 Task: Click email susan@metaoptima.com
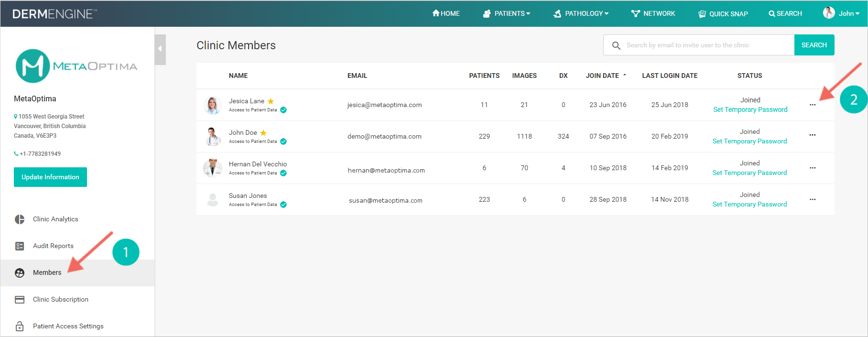(386, 201)
